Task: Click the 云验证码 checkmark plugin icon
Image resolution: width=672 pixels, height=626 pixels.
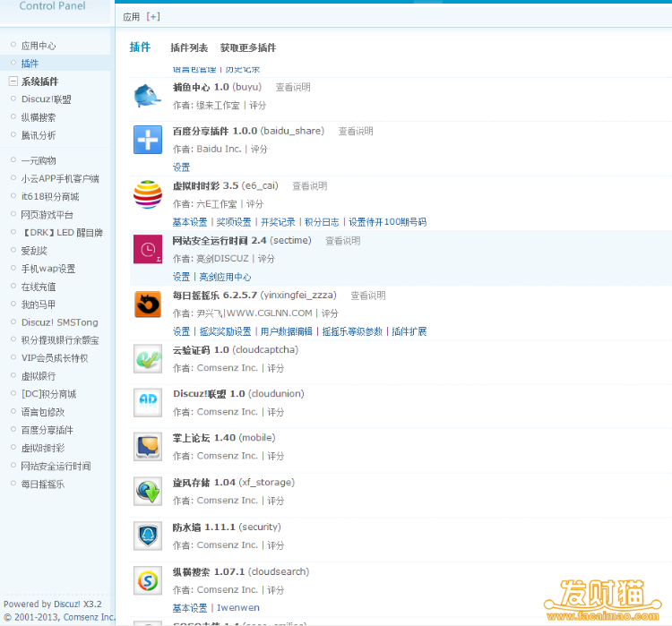Action: pos(148,358)
